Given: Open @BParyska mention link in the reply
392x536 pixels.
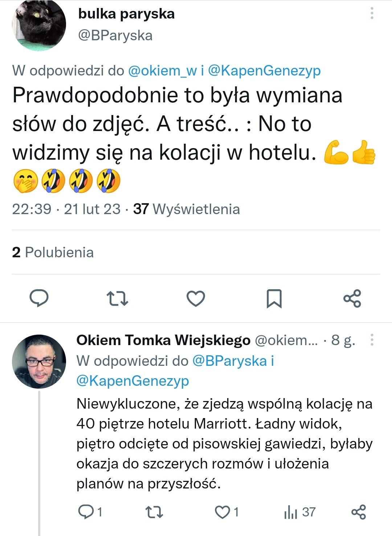Looking at the screenshot, I should point(229,361).
